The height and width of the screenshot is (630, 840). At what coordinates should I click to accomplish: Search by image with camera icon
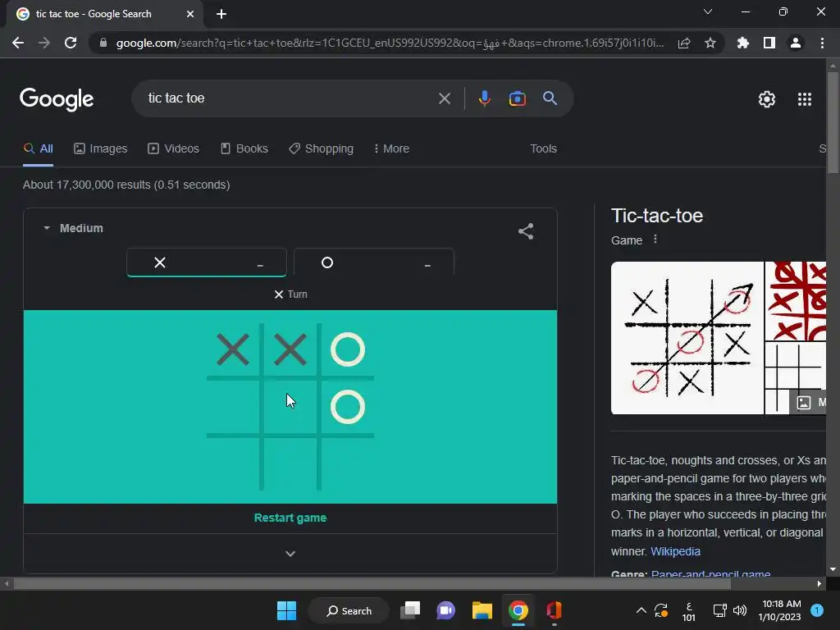click(x=517, y=98)
